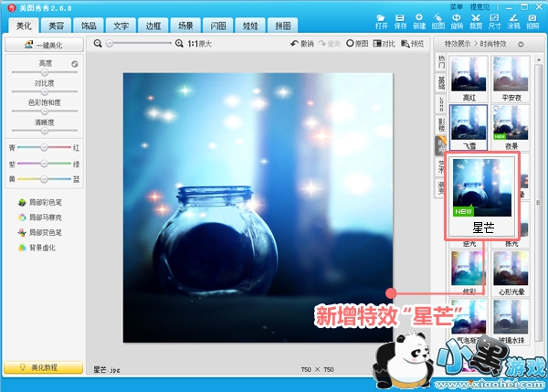This screenshot has width=548, height=392.
Task: Click the 青-红 color balance slider
Action: point(44,147)
